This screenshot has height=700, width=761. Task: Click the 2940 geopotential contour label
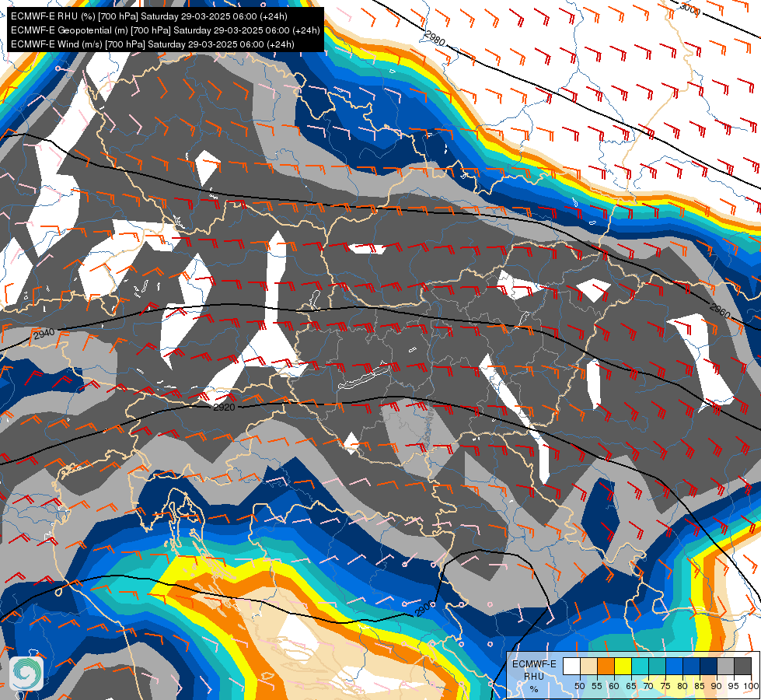(x=44, y=334)
